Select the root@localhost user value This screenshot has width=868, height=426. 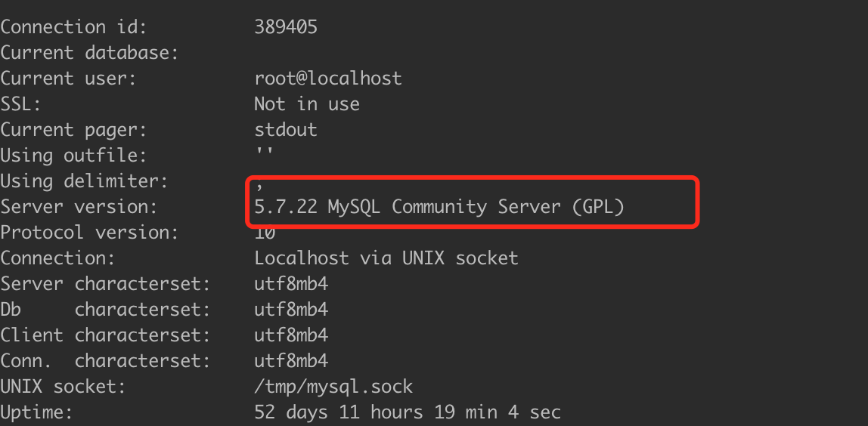pos(327,79)
